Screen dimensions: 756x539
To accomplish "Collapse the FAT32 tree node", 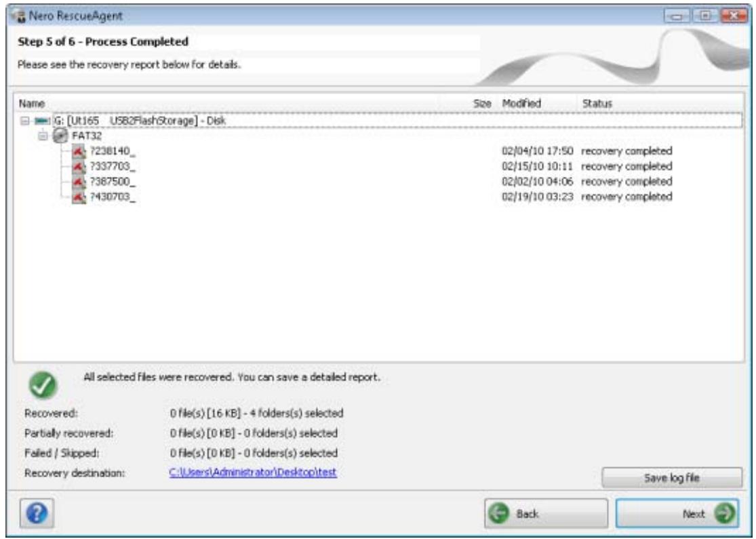I will (43, 136).
